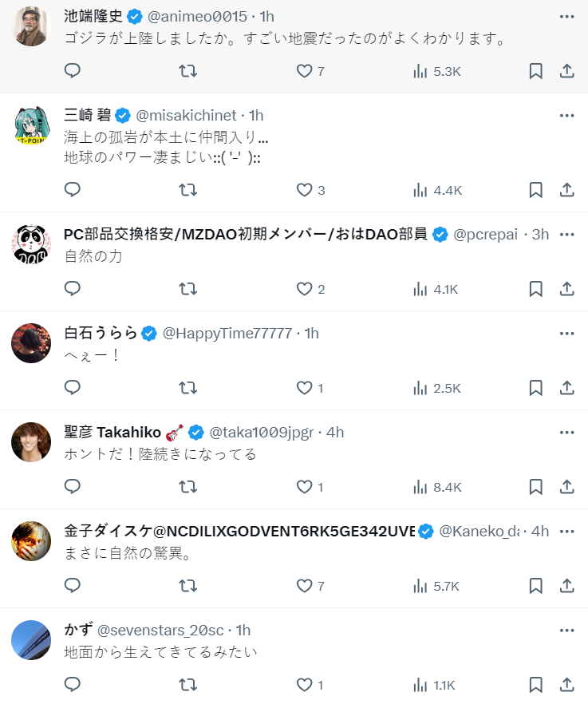
Task: Open 金子ダイスケ's profile picture
Action: click(x=32, y=541)
